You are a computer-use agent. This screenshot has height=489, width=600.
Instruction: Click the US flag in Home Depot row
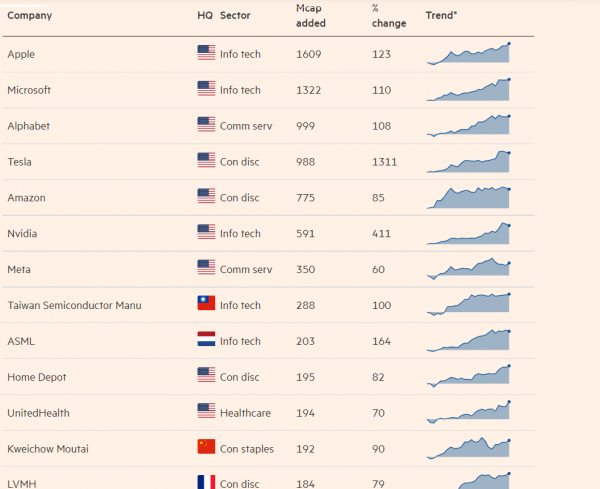point(206,375)
